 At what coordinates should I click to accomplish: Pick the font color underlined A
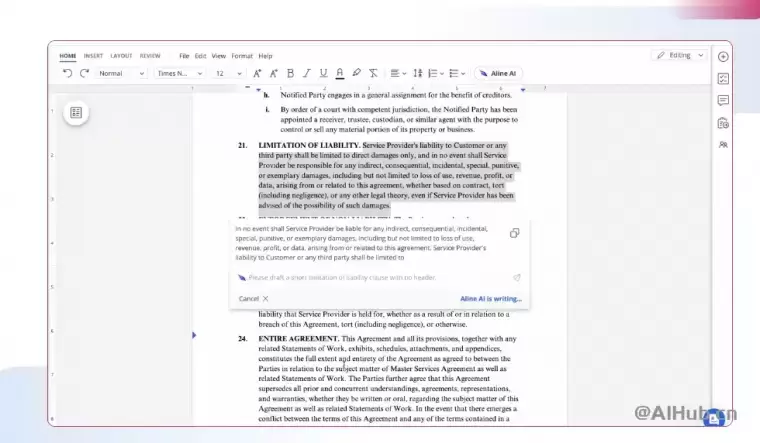click(340, 73)
